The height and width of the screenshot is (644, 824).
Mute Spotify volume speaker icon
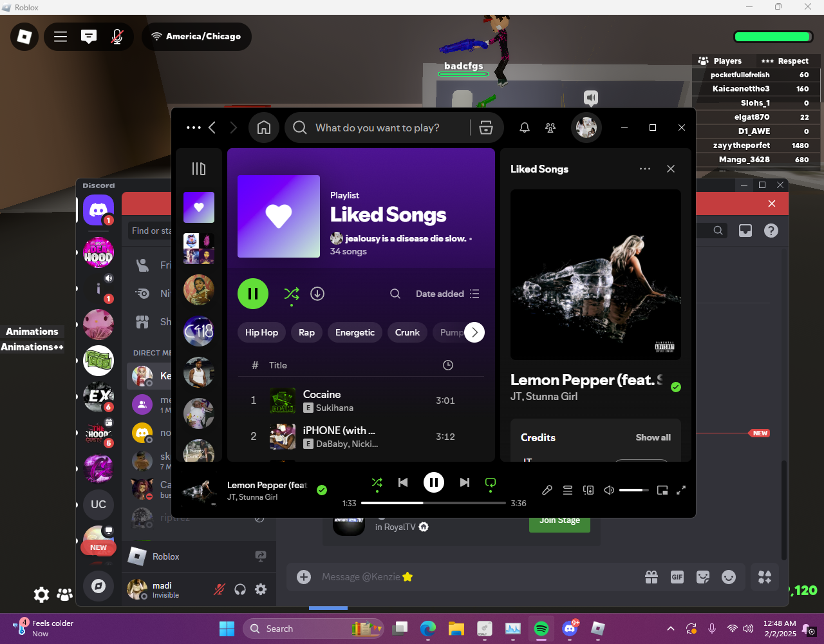pos(609,490)
